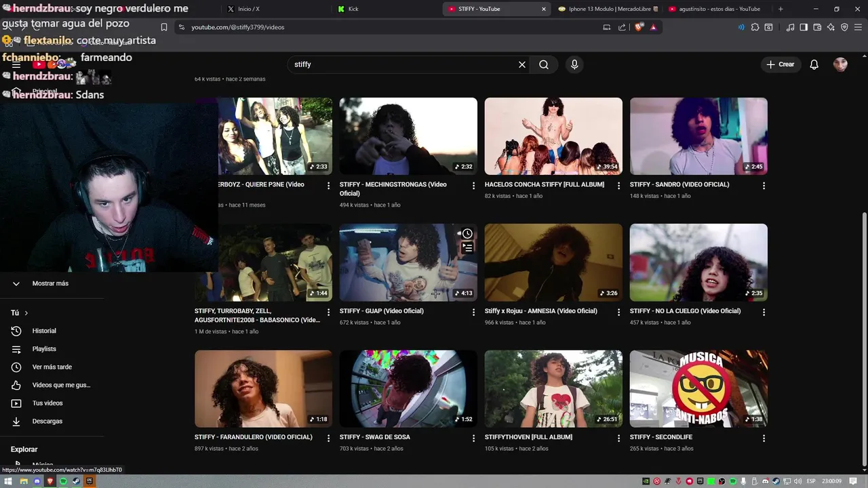The image size is (868, 488).
Task: Toggle the browser sidebar panel
Action: (x=804, y=27)
